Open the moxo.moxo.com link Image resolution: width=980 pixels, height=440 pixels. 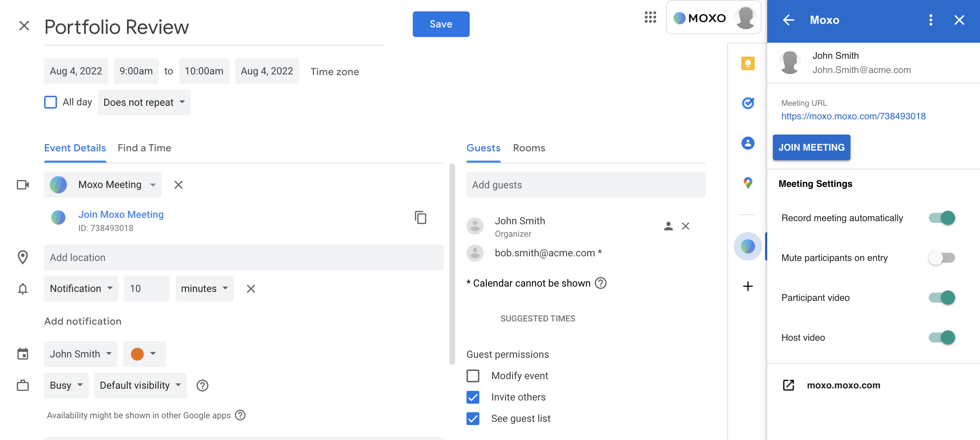pyautogui.click(x=843, y=385)
